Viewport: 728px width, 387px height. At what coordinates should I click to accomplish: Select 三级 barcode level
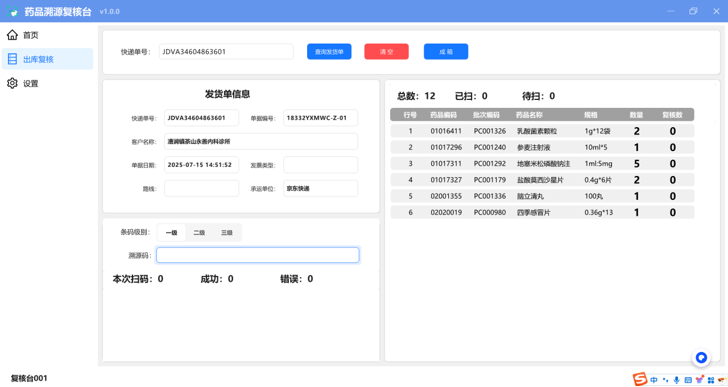pyautogui.click(x=227, y=232)
